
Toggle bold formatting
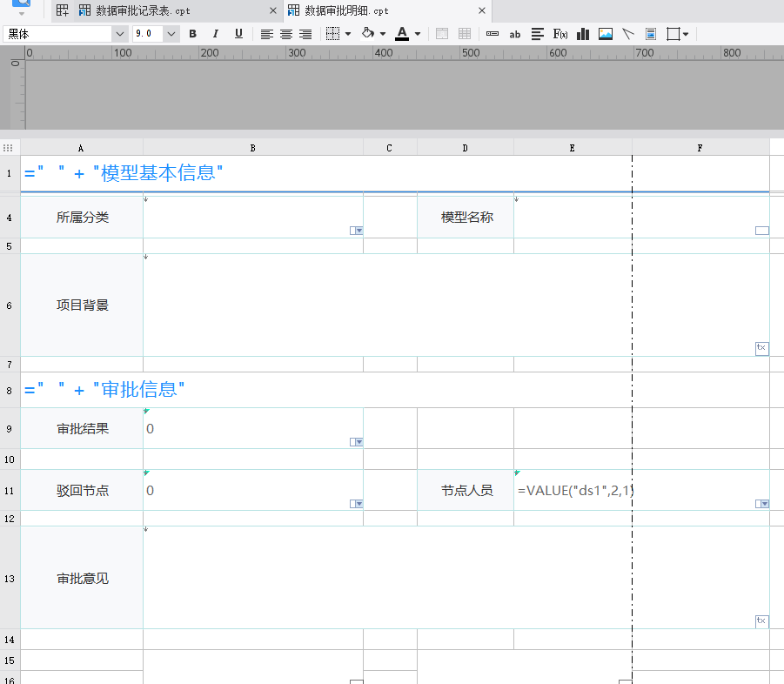[x=192, y=34]
